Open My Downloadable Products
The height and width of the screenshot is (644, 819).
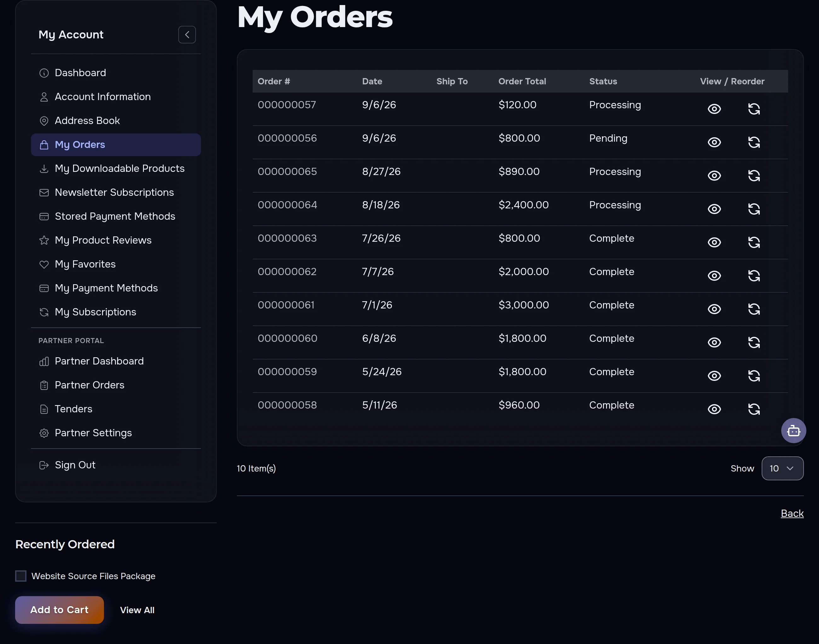point(115,168)
